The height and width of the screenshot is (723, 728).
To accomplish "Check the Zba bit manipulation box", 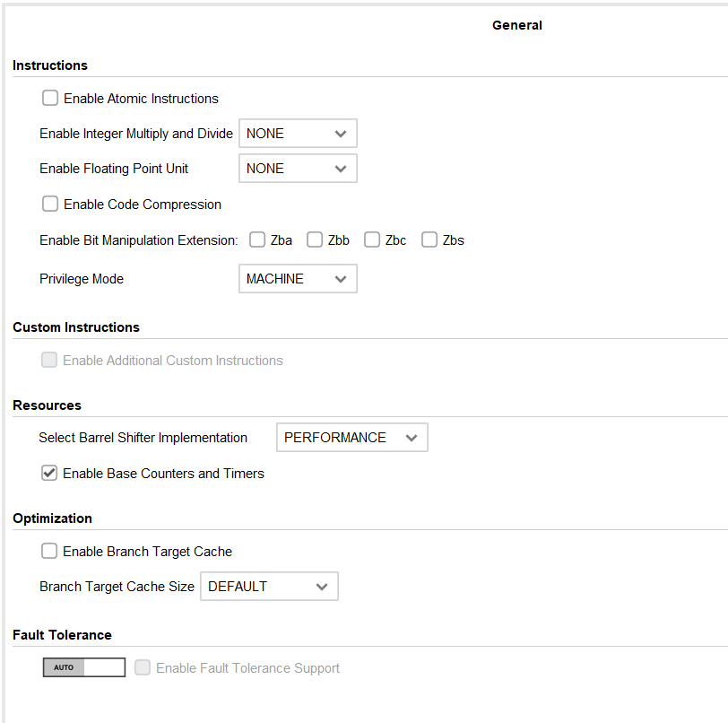I will tap(257, 240).
